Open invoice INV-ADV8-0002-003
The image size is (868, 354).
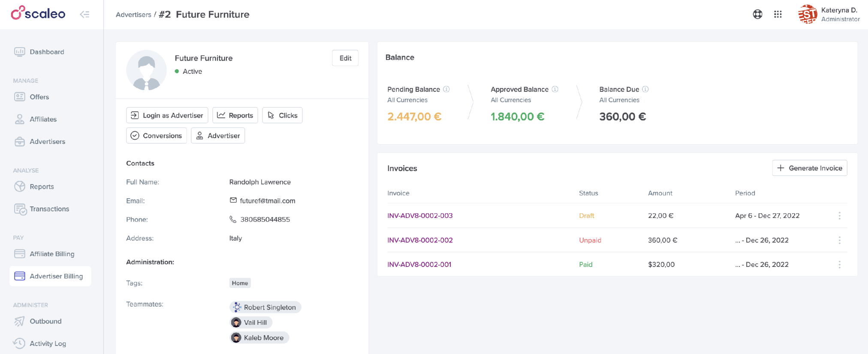[420, 216]
